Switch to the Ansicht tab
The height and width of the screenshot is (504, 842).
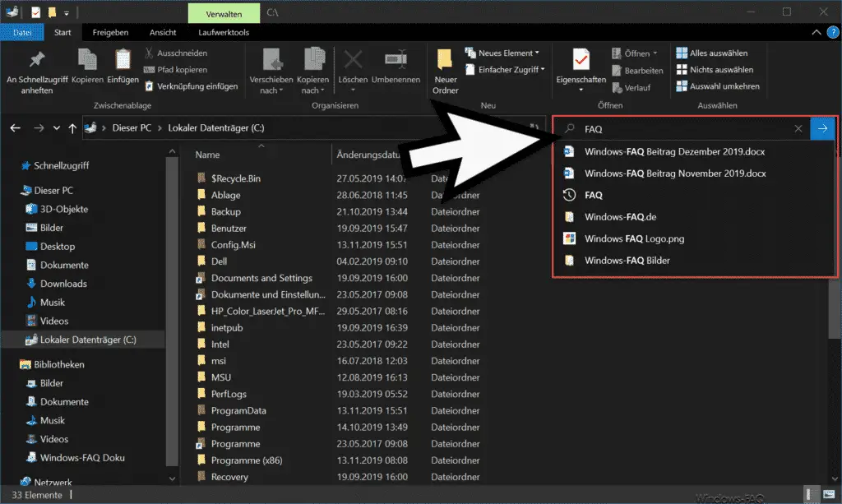(x=163, y=32)
